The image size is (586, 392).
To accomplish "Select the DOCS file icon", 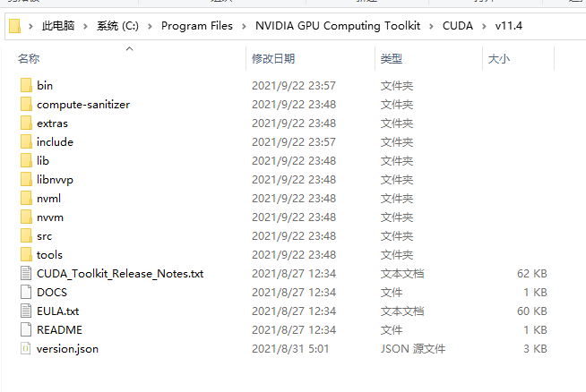I will [26, 292].
